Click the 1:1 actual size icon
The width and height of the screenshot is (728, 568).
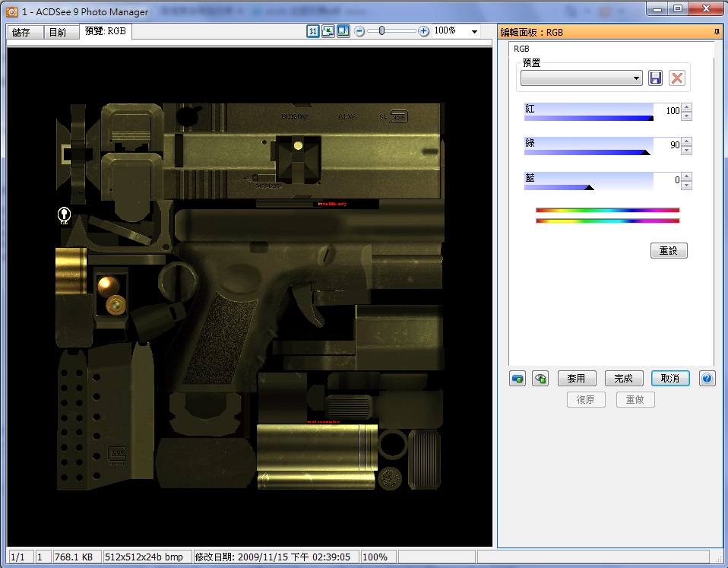313,31
